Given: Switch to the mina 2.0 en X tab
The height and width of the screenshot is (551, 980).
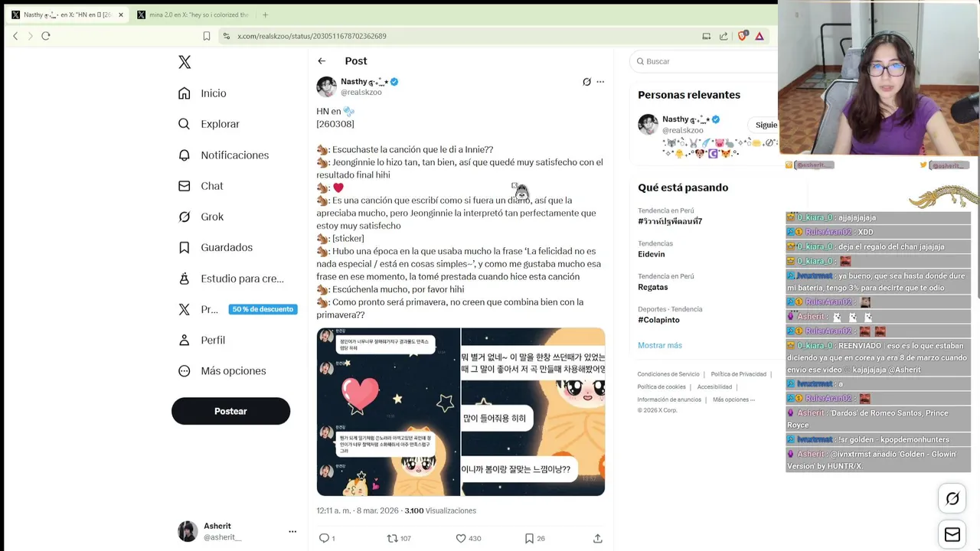Looking at the screenshot, I should click(x=193, y=15).
